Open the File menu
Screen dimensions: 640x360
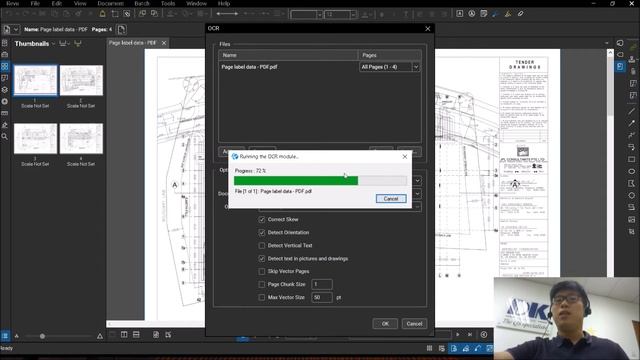point(35,3)
